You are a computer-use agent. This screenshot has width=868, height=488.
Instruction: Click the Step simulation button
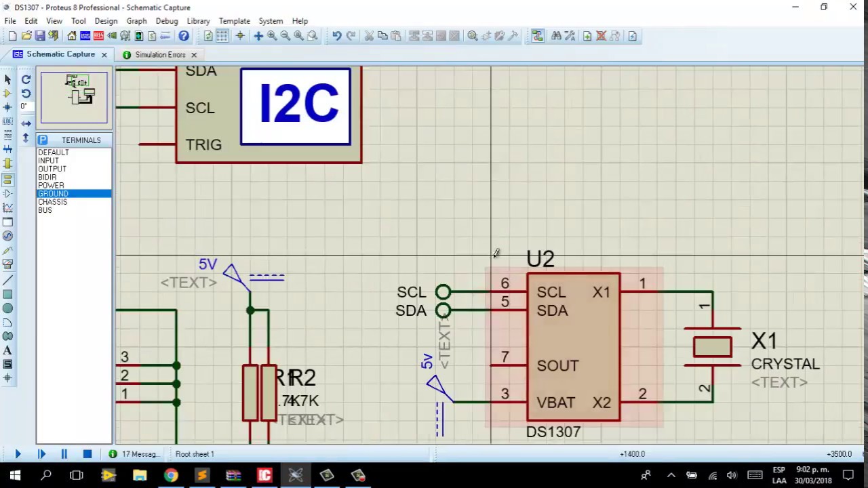coord(41,454)
